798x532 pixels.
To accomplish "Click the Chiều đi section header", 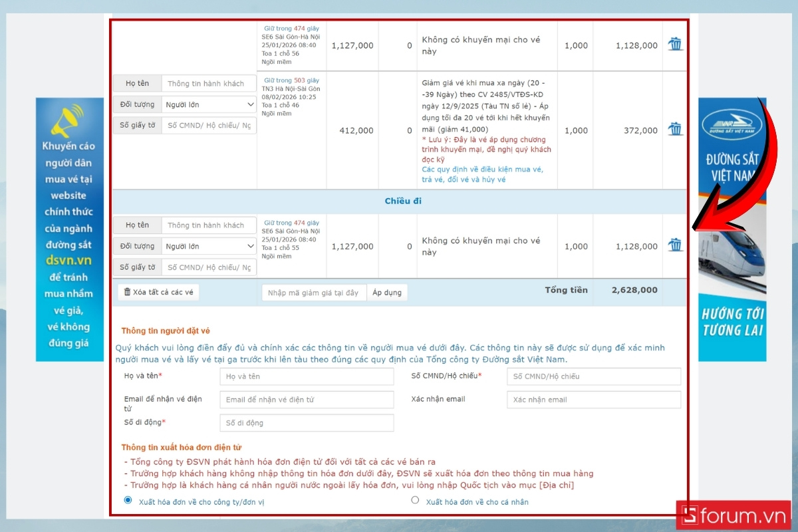I will coord(403,201).
